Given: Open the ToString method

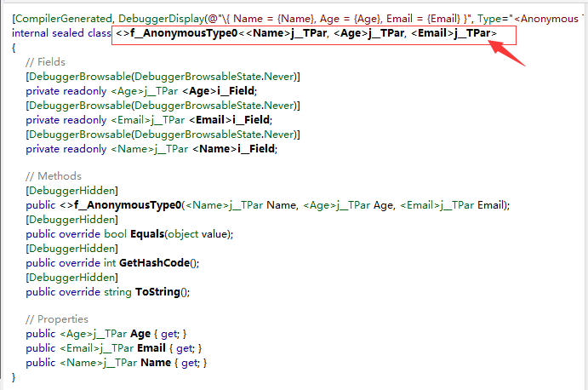Looking at the screenshot, I should (157, 292).
